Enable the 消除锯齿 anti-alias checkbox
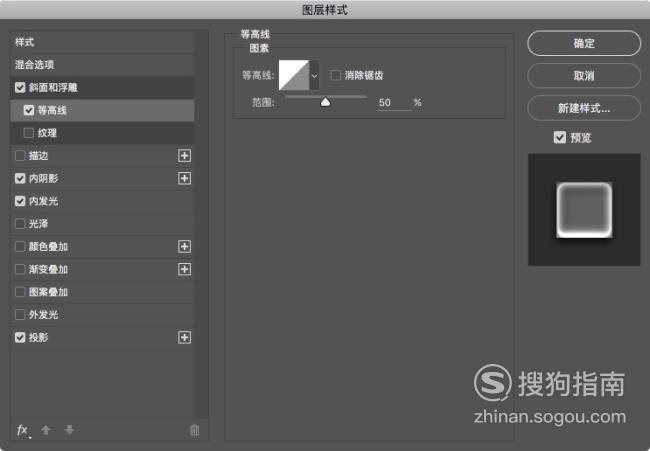 pos(336,75)
